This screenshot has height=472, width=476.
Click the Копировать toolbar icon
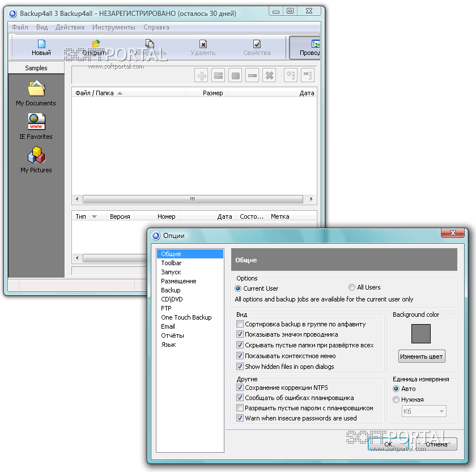[x=150, y=44]
